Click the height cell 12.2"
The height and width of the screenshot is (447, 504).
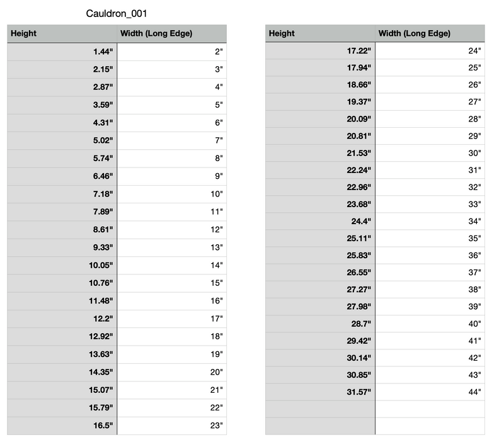(x=62, y=319)
